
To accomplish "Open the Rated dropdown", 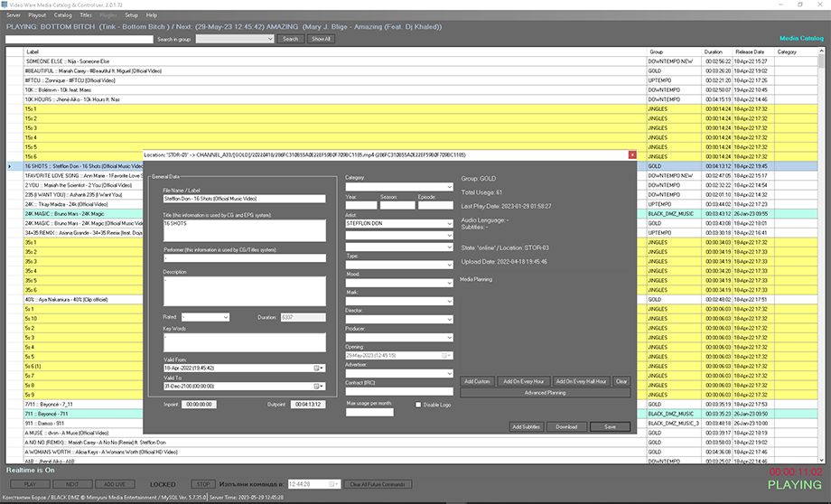I will click(x=226, y=317).
